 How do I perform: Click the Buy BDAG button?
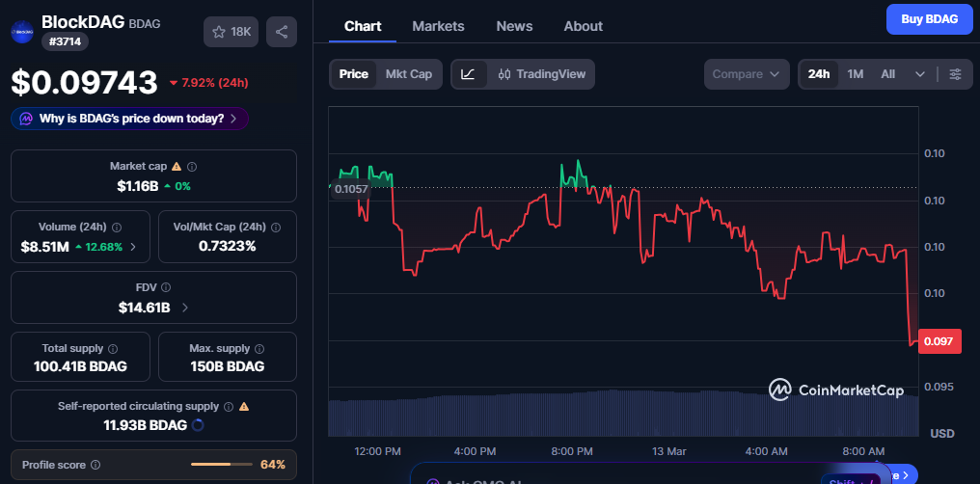pos(930,19)
